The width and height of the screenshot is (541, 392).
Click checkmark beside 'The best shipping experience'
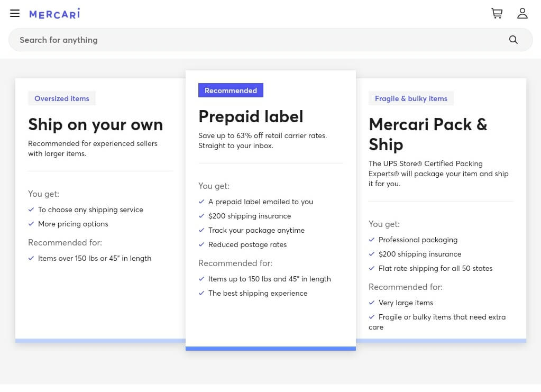[201, 293]
